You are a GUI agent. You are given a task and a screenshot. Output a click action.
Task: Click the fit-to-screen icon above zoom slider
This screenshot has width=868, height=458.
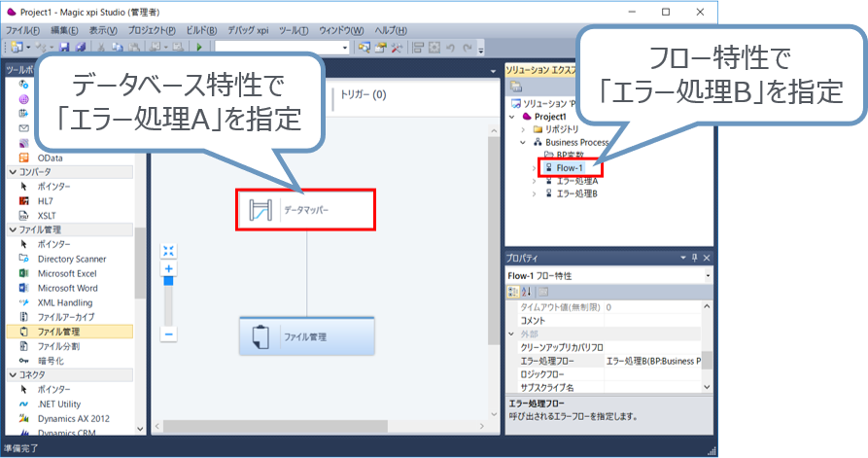(168, 251)
